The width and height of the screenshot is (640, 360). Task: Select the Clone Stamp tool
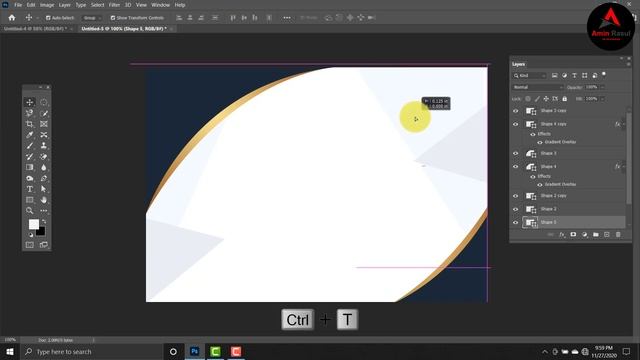(44, 146)
